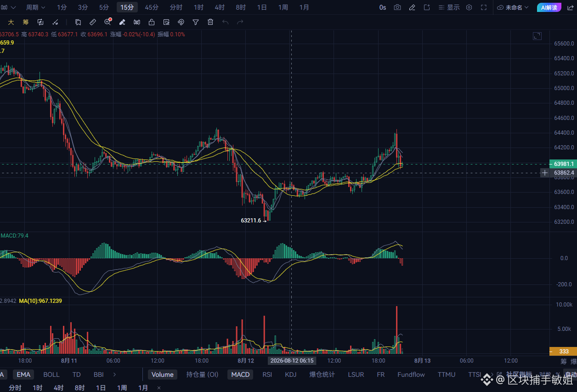The image size is (577, 392).
Task: Click the ruler measurement tool
Action: 93,22
